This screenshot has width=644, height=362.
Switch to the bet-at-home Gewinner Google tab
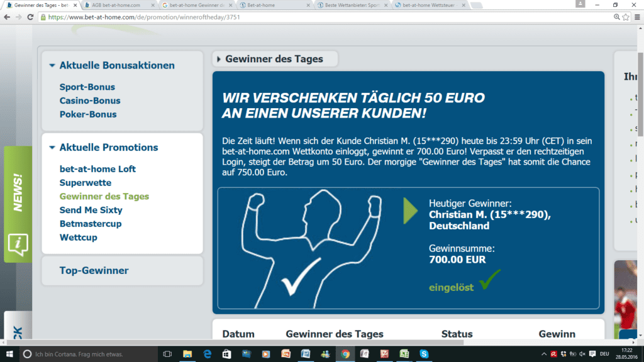coord(196,5)
